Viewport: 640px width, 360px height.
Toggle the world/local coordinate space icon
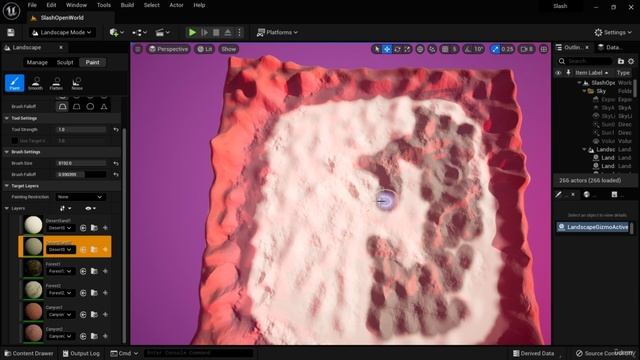pyautogui.click(x=420, y=49)
